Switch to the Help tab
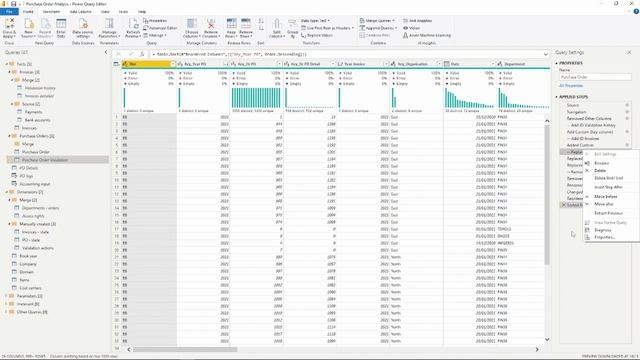Image resolution: width=640 pixels, height=360 pixels. click(x=142, y=12)
